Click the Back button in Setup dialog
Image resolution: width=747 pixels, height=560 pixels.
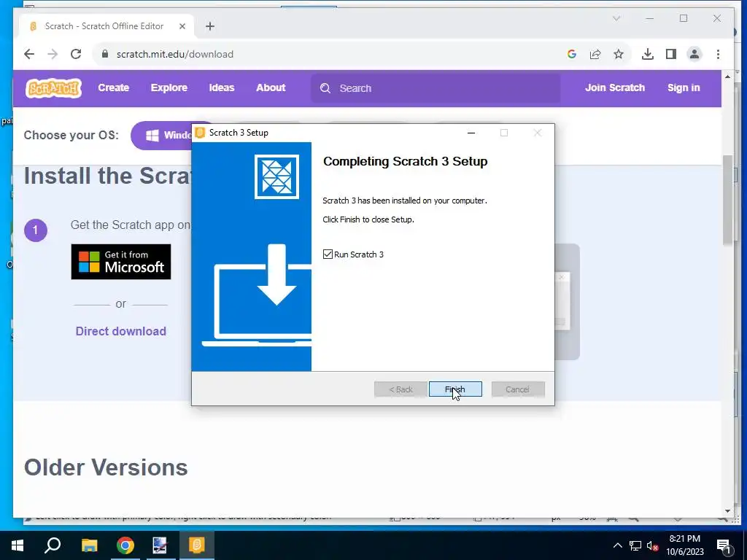(400, 389)
